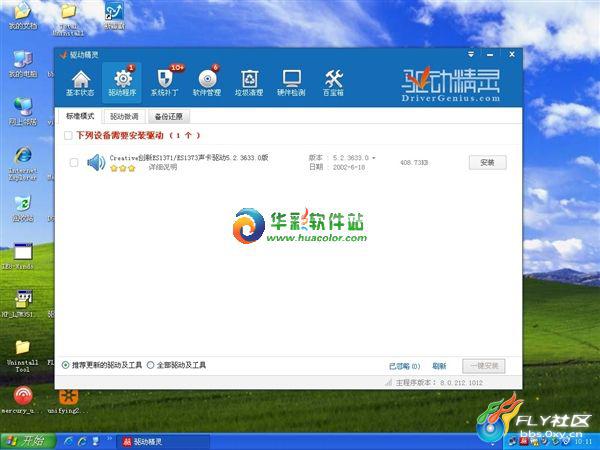Click the three-star rating of the Creative driver
Screen dimensions: 600x450
(122, 168)
